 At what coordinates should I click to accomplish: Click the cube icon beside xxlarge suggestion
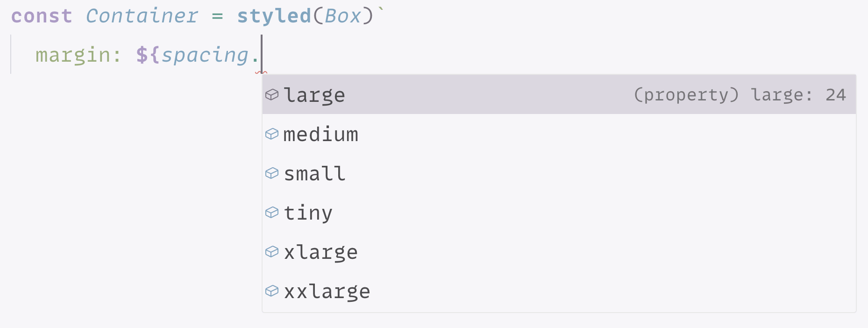point(272,291)
